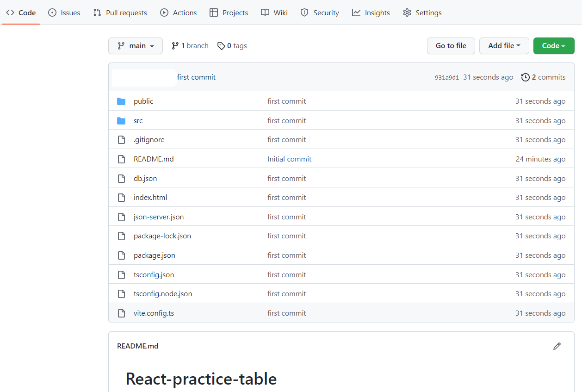Viewport: 582px width, 392px height.
Task: Open the green Code dropdown button
Action: [x=553, y=46]
